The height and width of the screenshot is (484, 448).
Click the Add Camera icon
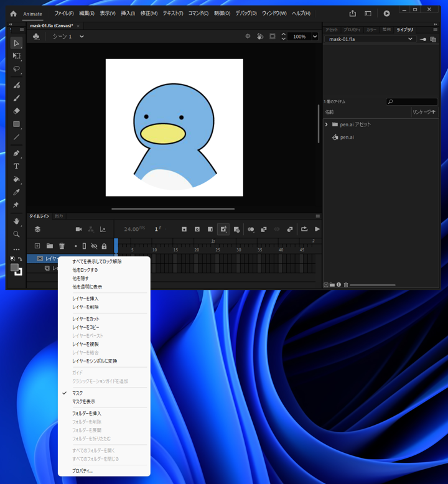click(x=79, y=230)
